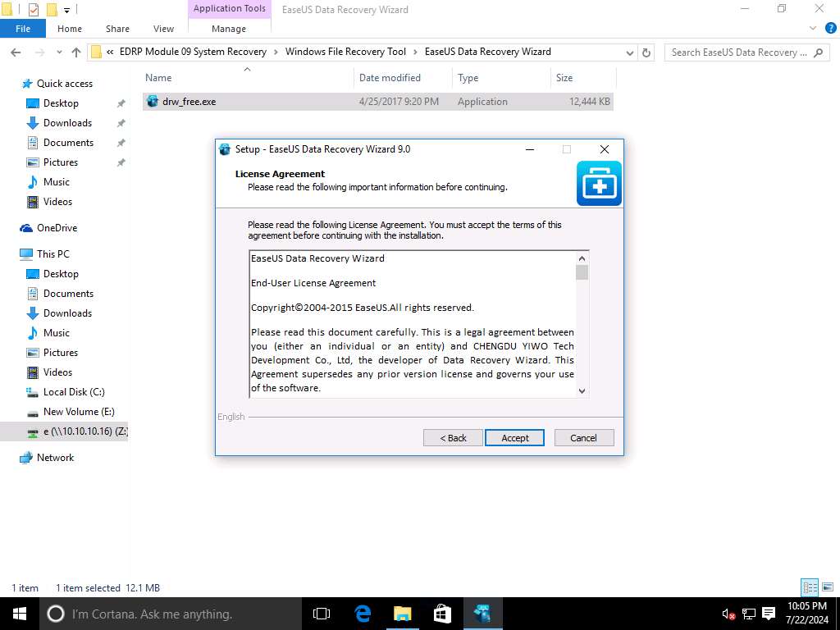This screenshot has width=840, height=630.
Task: Click the Accept button in setup dialog
Action: tap(514, 438)
